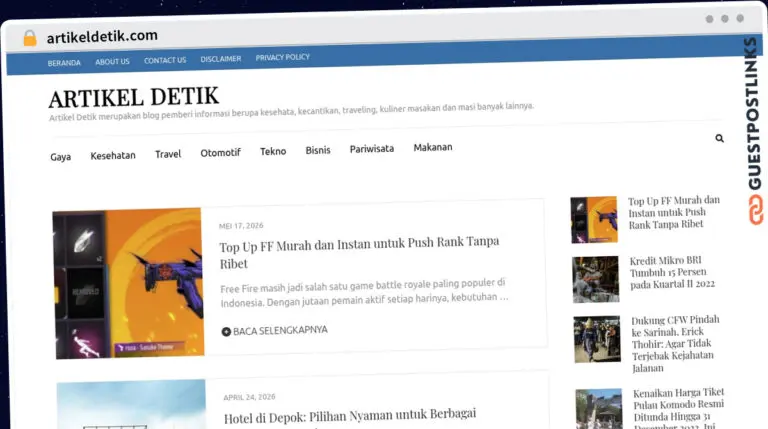Open the Hotel di Depok article headline

350,416
